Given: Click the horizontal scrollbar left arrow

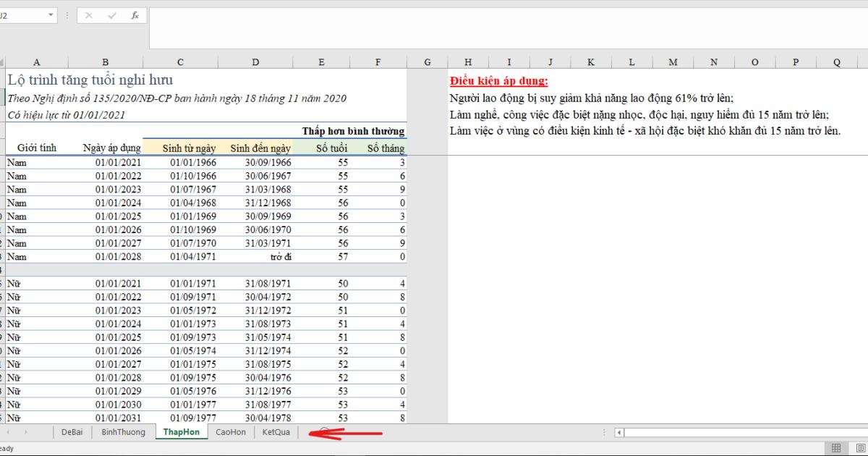Looking at the screenshot, I should pos(619,432).
